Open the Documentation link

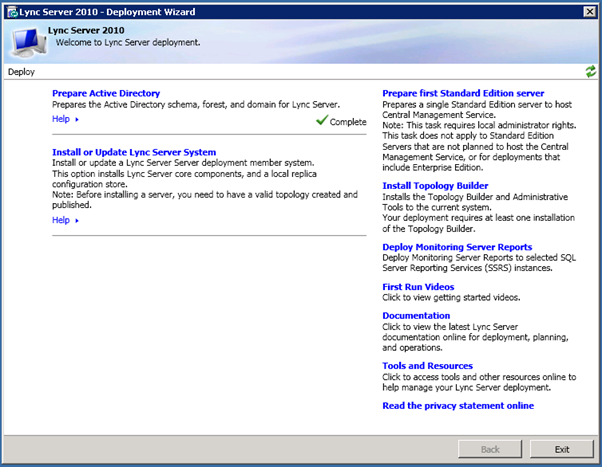click(x=416, y=316)
